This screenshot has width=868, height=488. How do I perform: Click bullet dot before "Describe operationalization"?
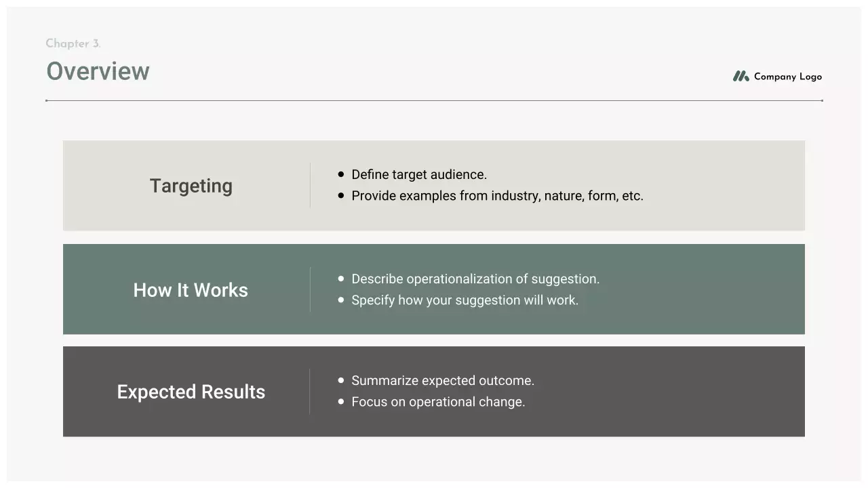[x=341, y=279]
